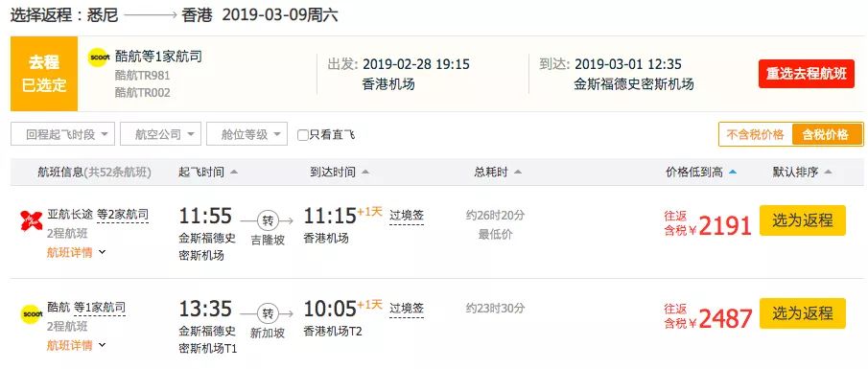This screenshot has width=868, height=369.
Task: Open the 回程起飞时段 dropdown
Action: 62,134
